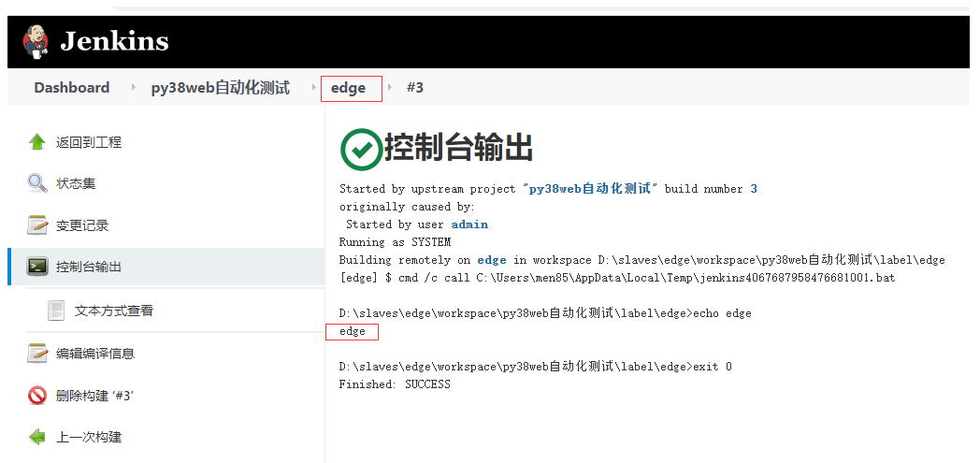Open the Dashboard breadcrumb
Image resolution: width=980 pixels, height=463 pixels.
coord(72,88)
